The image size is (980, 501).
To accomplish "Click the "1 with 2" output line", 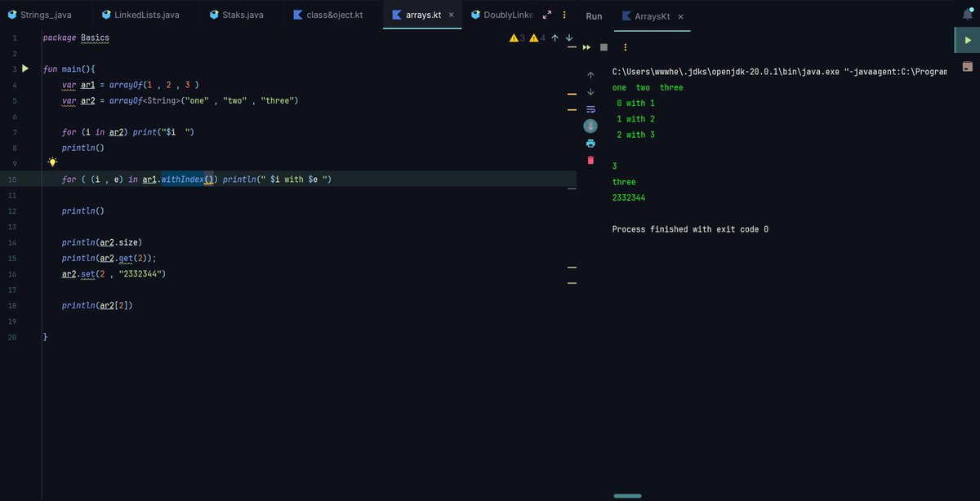I will [636, 119].
